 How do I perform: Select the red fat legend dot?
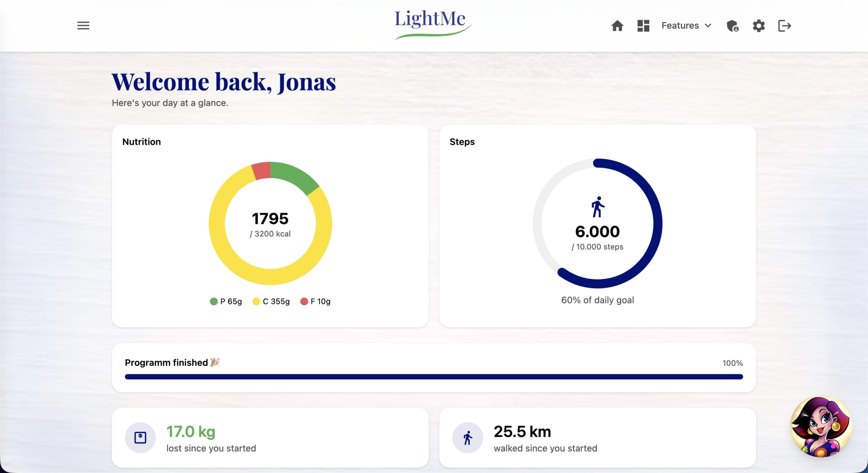(x=304, y=302)
